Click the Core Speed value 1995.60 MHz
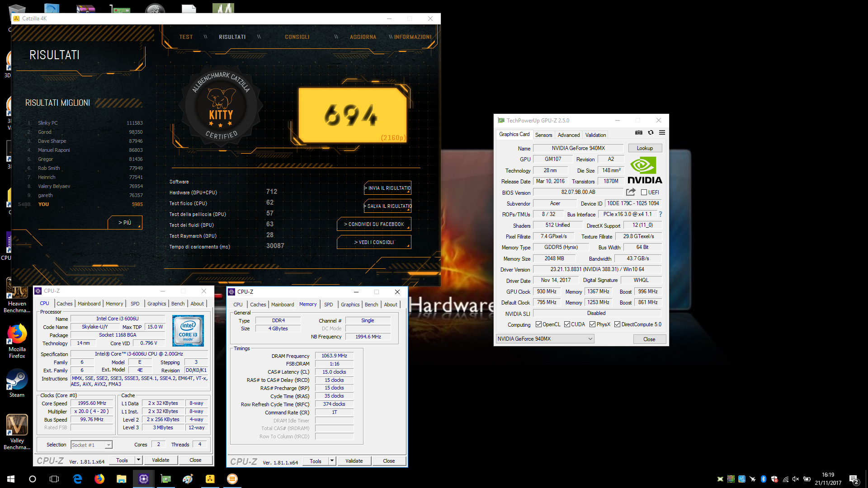The height and width of the screenshot is (488, 868). click(92, 404)
